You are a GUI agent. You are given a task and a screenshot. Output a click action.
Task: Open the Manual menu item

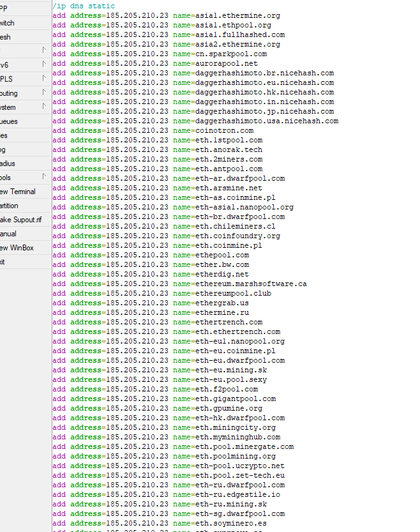25,234
